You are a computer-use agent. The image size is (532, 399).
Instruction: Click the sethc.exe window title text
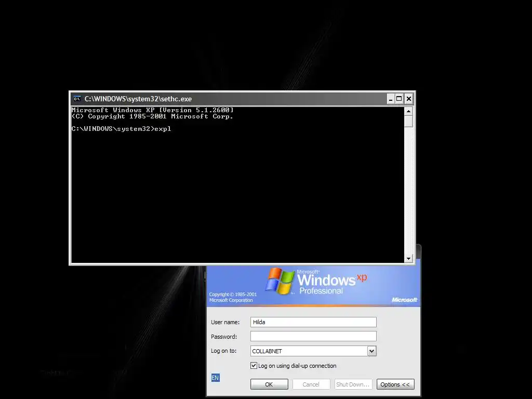click(x=138, y=99)
